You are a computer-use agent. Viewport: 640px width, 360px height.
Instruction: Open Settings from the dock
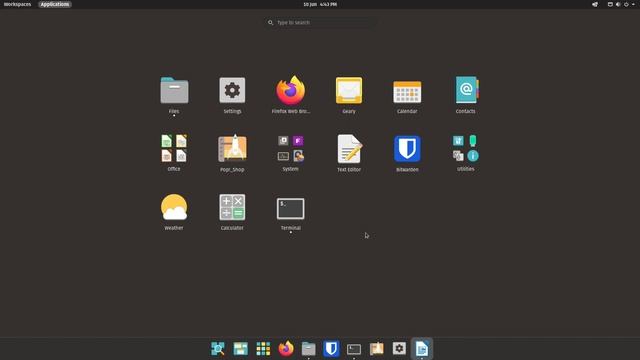pyautogui.click(x=399, y=349)
